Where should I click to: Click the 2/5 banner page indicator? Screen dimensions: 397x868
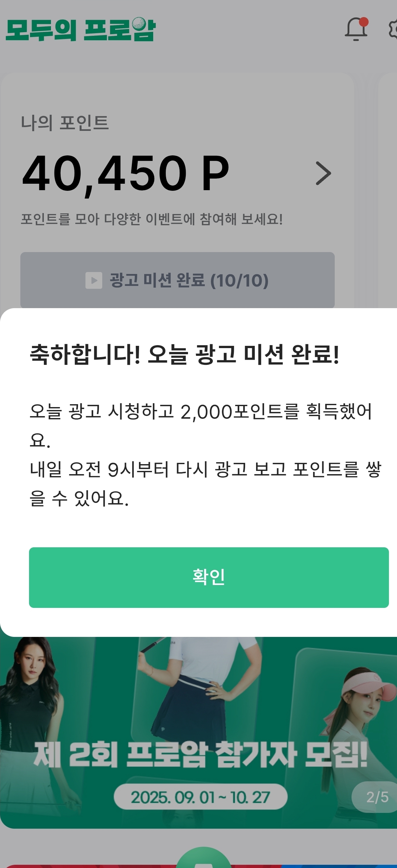point(377,797)
